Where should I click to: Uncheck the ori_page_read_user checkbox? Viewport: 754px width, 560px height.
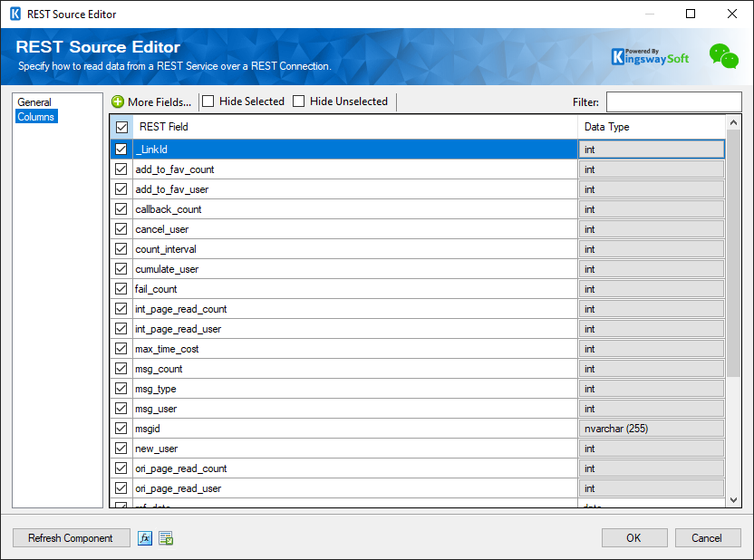point(121,488)
